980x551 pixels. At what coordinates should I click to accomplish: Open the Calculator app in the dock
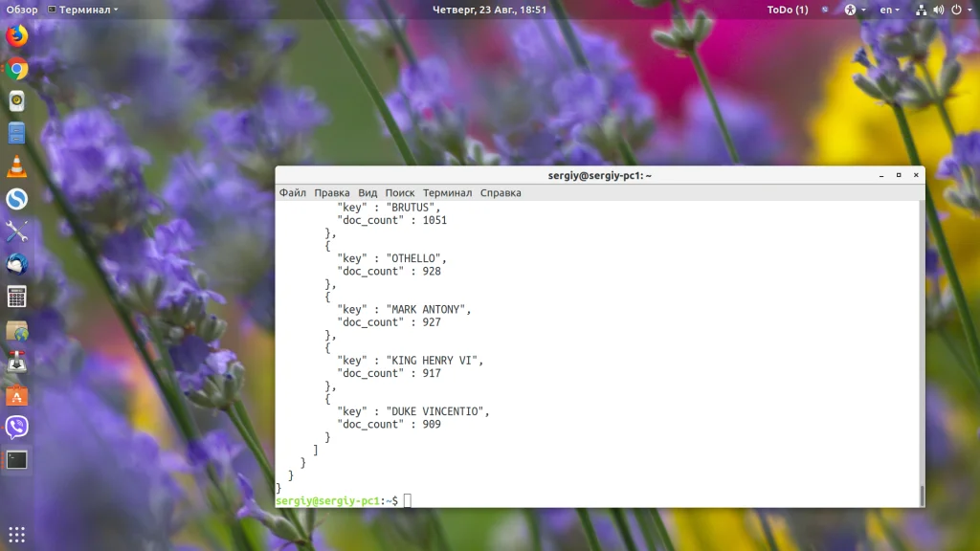(16, 297)
